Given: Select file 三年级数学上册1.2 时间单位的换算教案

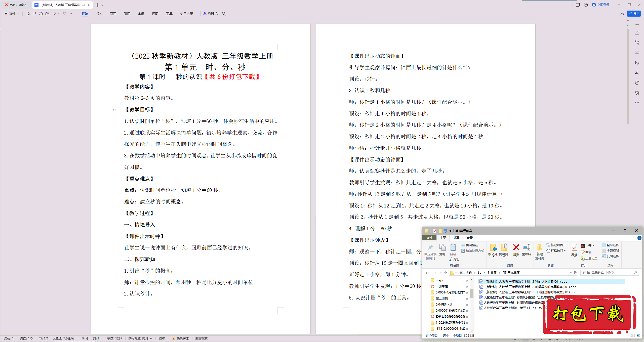Looking at the screenshot, I should point(528,287).
